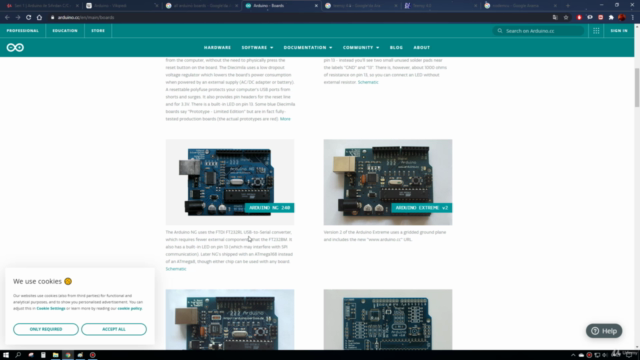The width and height of the screenshot is (640, 360).
Task: Click browser back arrow
Action: [x=7, y=18]
